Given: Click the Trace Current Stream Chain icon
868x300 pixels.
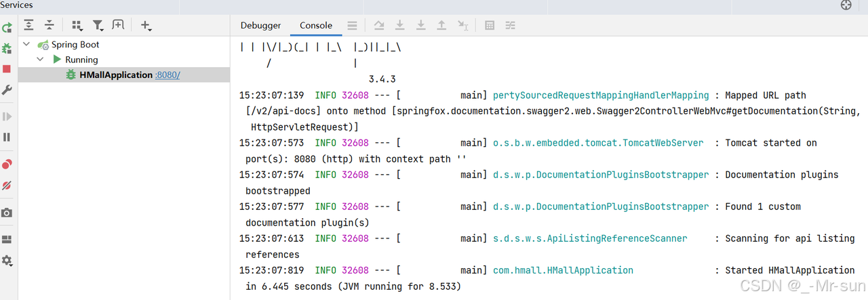Looking at the screenshot, I should [x=511, y=25].
